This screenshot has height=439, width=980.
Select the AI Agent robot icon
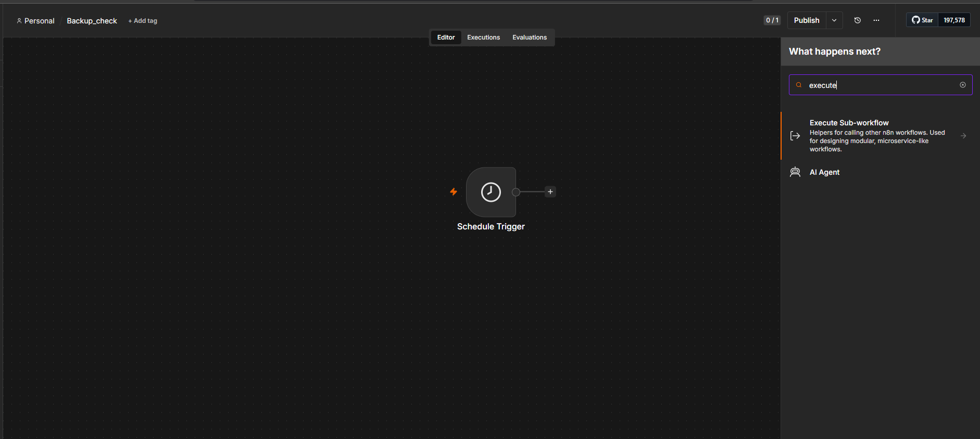coord(795,172)
